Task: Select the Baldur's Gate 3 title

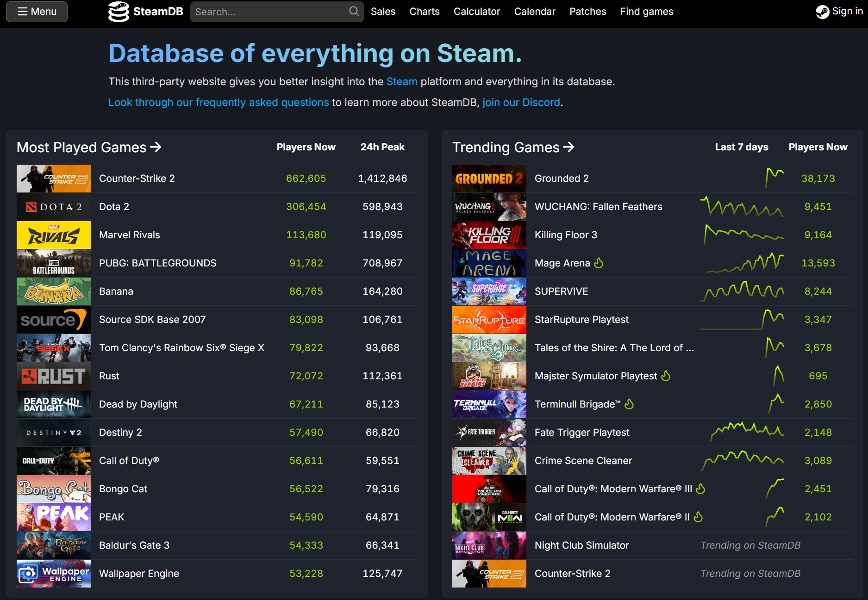Action: (x=134, y=545)
